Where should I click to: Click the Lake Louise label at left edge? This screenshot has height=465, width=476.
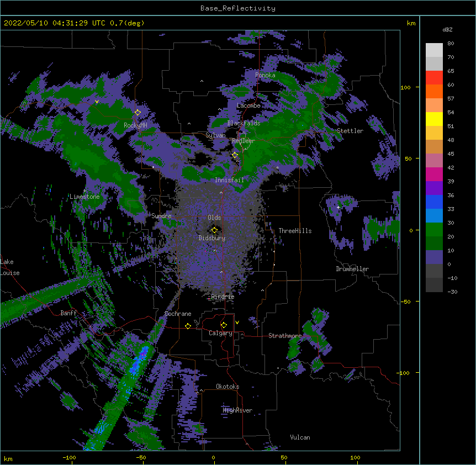point(10,267)
